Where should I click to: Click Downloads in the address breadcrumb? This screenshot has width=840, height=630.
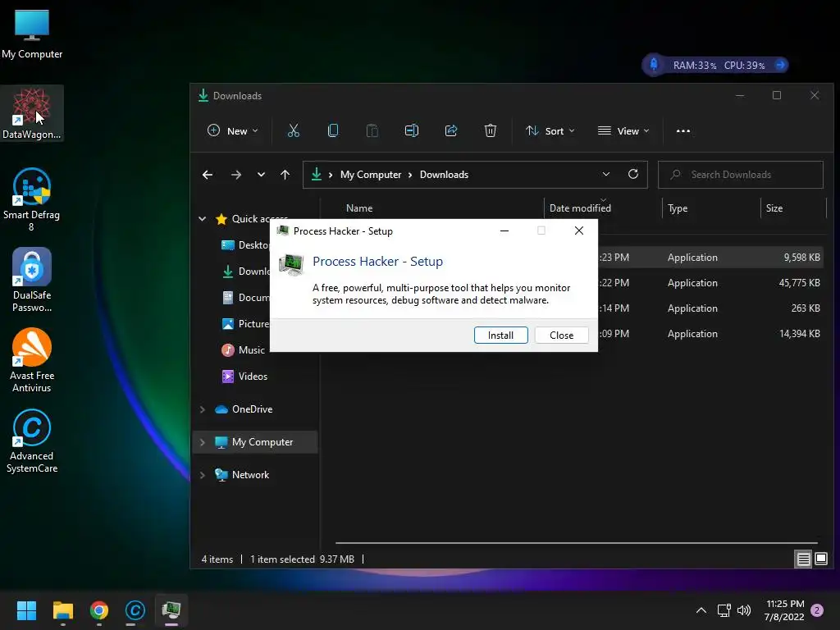coord(444,175)
